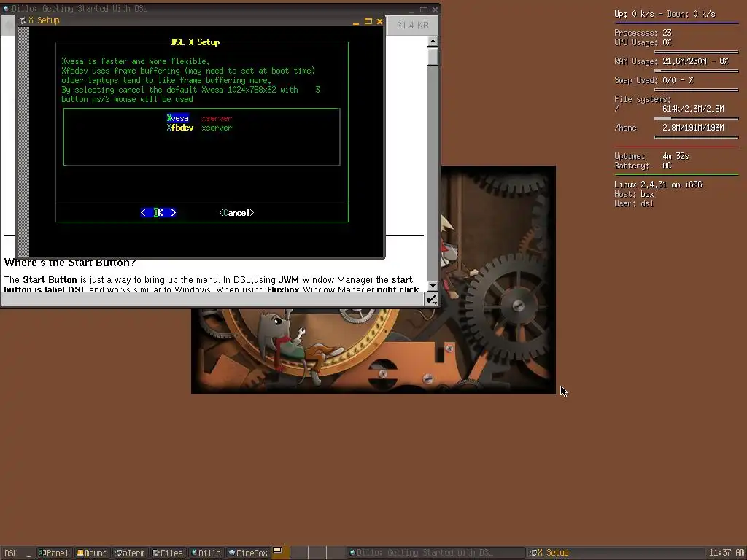Launch FireFox from the taskbar

click(x=248, y=553)
